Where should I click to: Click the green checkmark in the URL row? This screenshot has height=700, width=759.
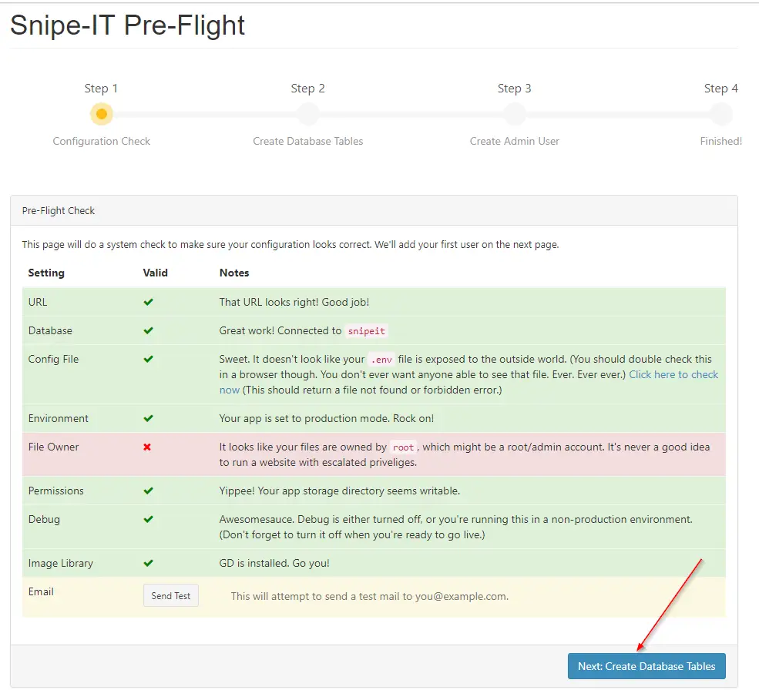(148, 302)
